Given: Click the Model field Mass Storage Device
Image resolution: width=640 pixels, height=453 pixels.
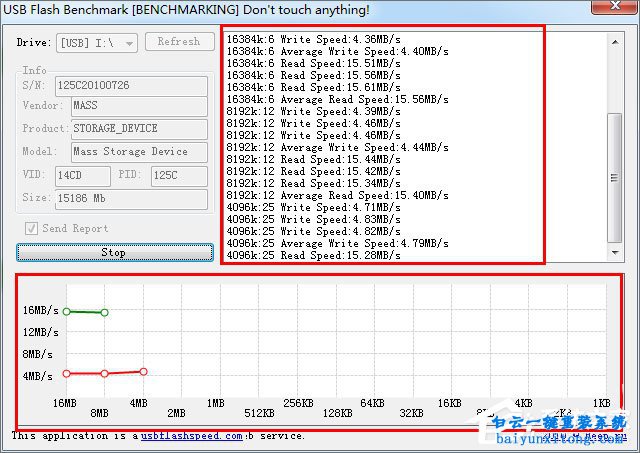Looking at the screenshot, I should click(x=138, y=152).
